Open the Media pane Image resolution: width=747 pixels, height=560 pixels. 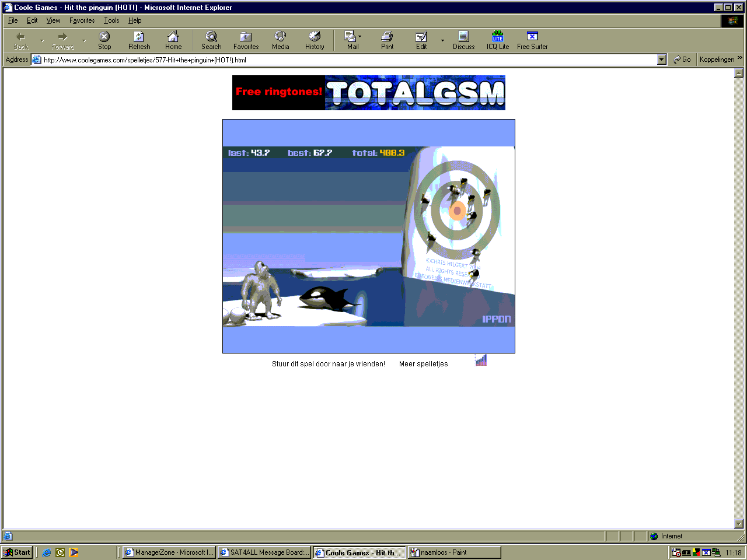coord(280,40)
